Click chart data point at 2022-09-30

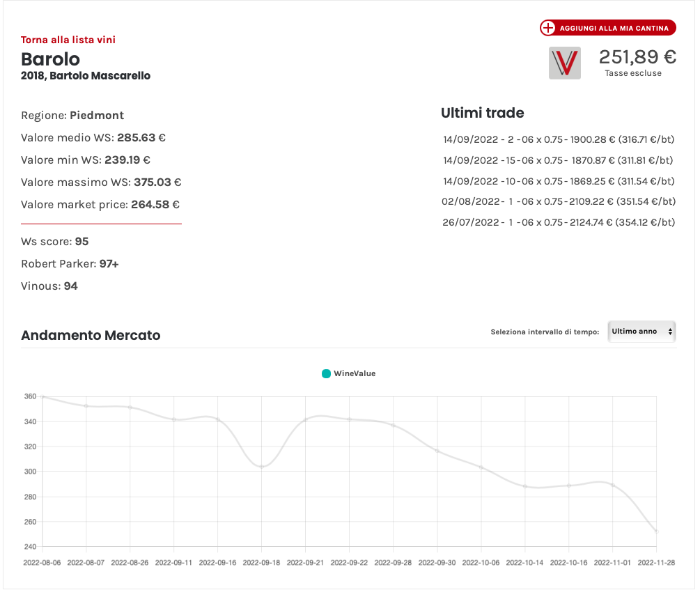437,451
